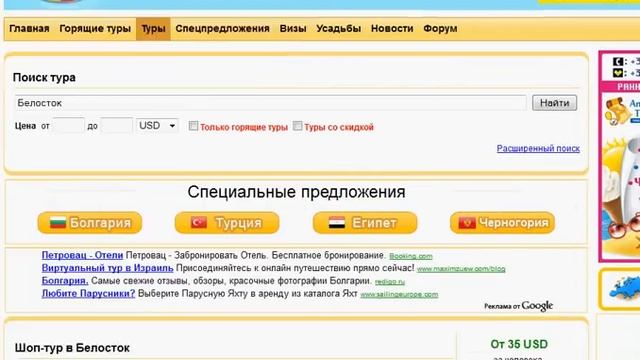The image size is (640, 360).
Task: Open the Любите Парусники? ad link
Action: point(88,293)
